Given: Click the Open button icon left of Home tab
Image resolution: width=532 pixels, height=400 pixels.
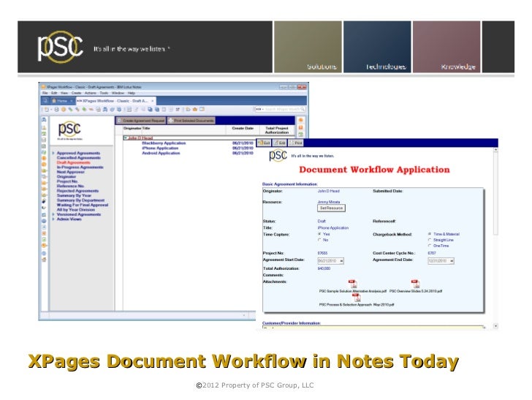Looking at the screenshot, I should click(x=45, y=101).
